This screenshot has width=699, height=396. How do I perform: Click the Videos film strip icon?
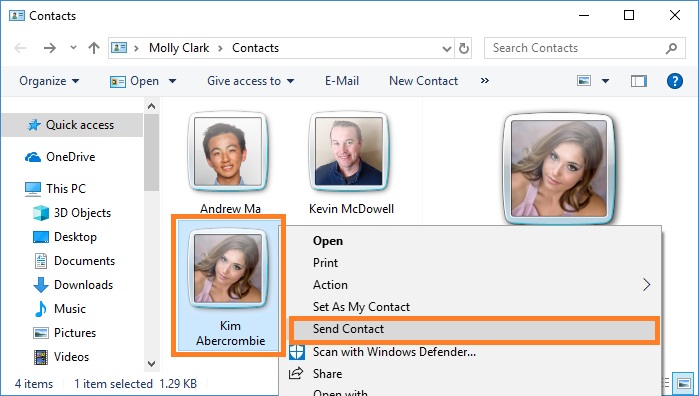41,357
